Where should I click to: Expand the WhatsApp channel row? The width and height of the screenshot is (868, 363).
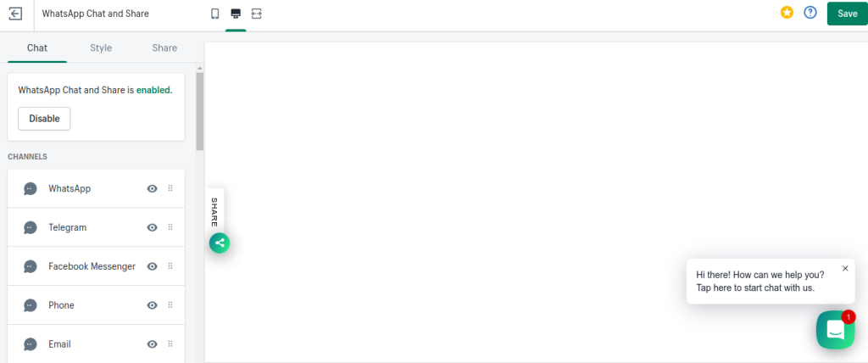coord(96,188)
